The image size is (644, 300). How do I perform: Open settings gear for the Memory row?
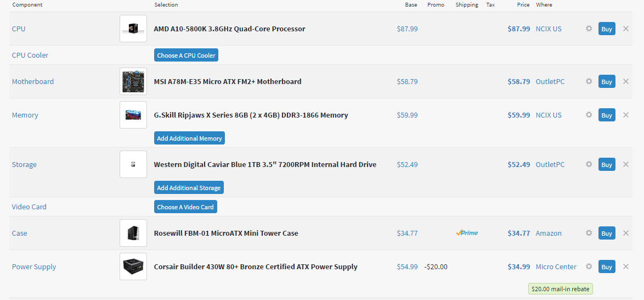click(x=589, y=115)
